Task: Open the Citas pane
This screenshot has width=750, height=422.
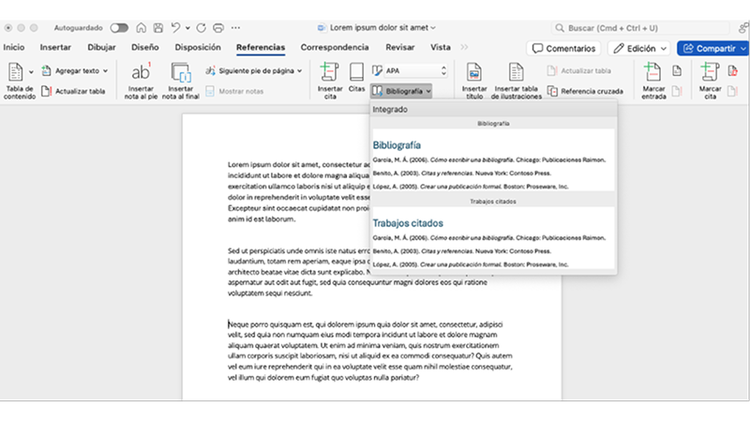Action: coord(356,77)
